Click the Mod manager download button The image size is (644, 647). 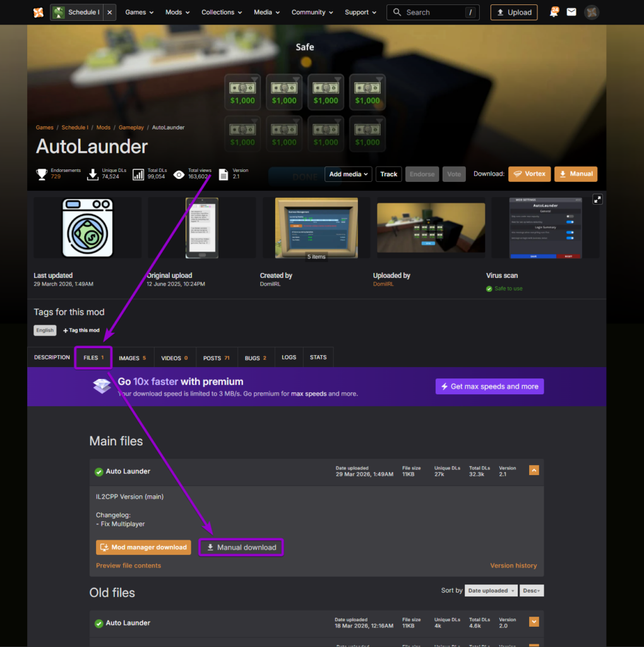point(143,547)
